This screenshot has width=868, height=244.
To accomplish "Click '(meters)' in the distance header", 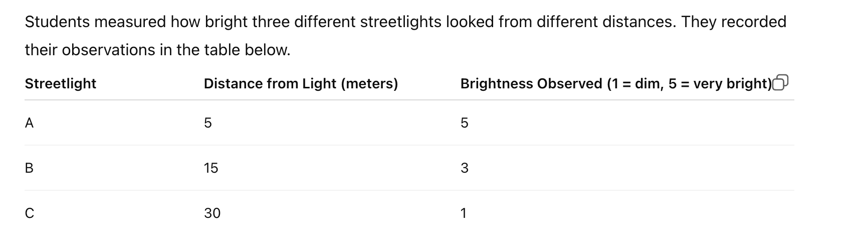I will pos(369,83).
